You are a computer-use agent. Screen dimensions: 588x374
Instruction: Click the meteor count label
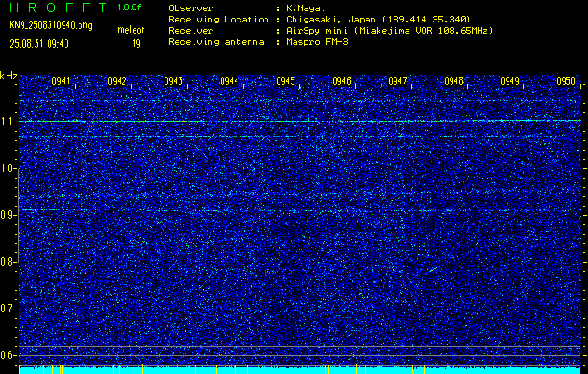[131, 30]
